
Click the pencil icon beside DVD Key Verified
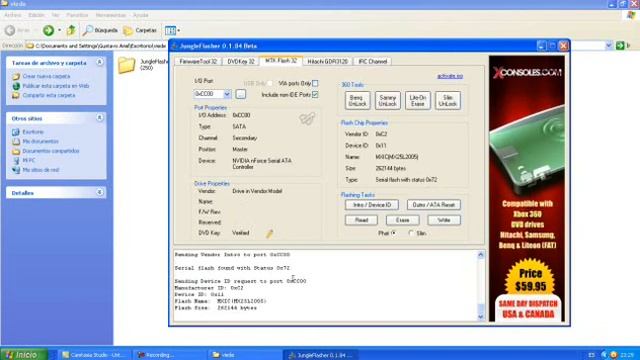coord(269,233)
